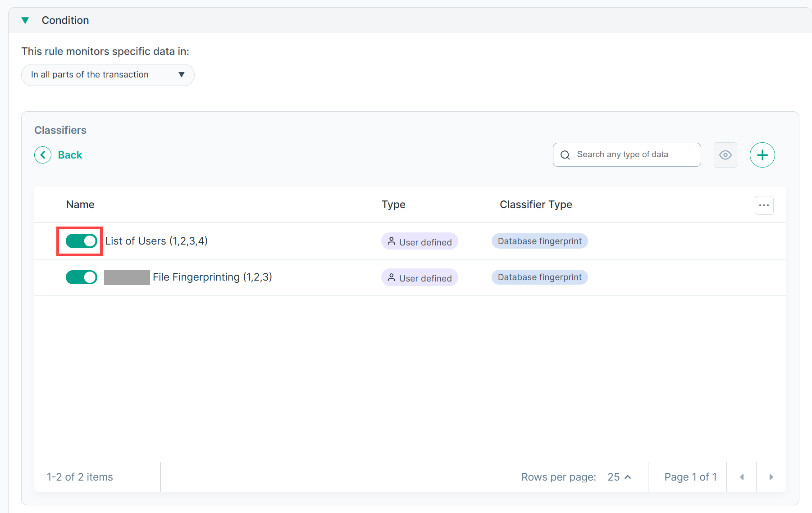Click user icon in first User defined badge

pos(391,241)
